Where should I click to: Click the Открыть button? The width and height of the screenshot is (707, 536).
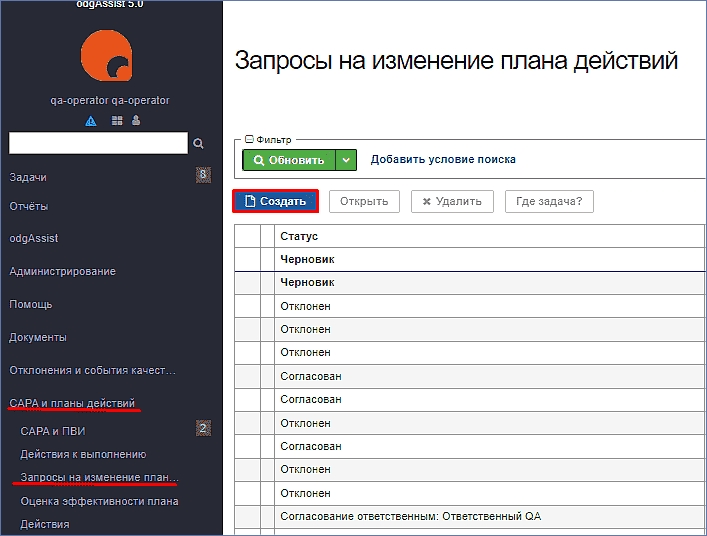[364, 201]
